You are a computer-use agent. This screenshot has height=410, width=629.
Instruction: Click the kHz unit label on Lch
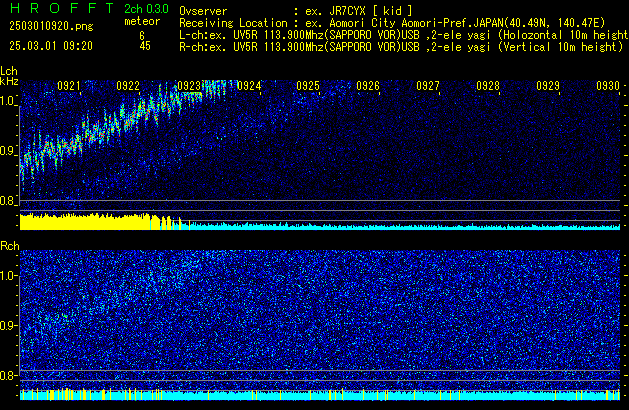tap(9, 81)
